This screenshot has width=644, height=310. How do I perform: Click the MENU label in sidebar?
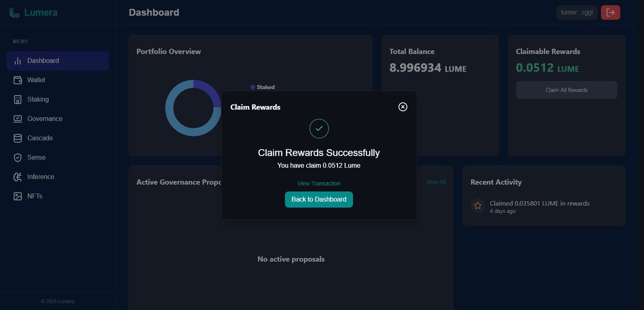pyautogui.click(x=20, y=41)
